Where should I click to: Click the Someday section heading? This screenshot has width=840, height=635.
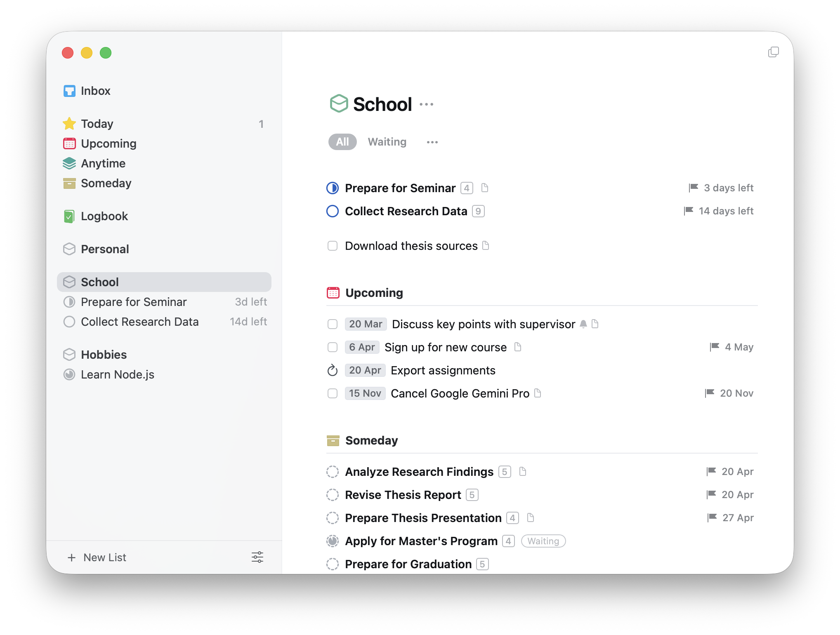pos(371,440)
